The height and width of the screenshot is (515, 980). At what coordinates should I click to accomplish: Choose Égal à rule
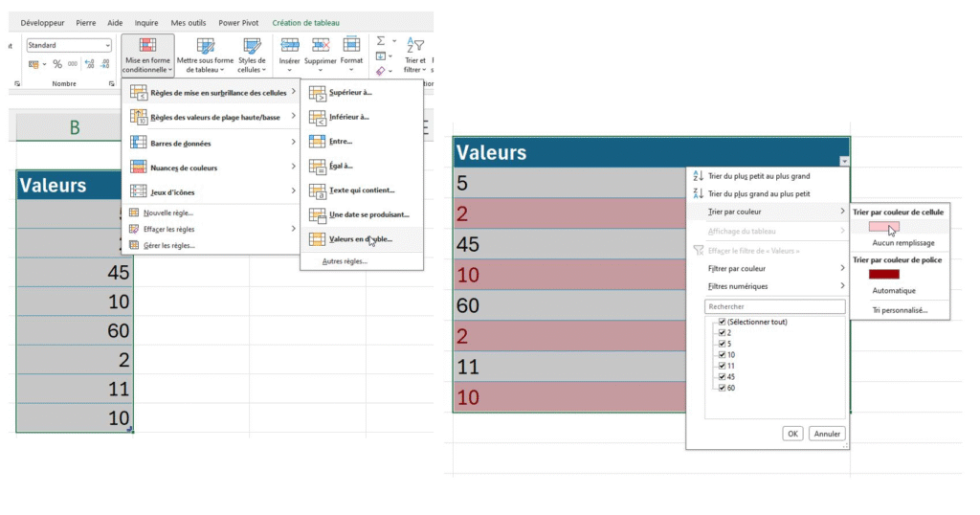coord(361,166)
